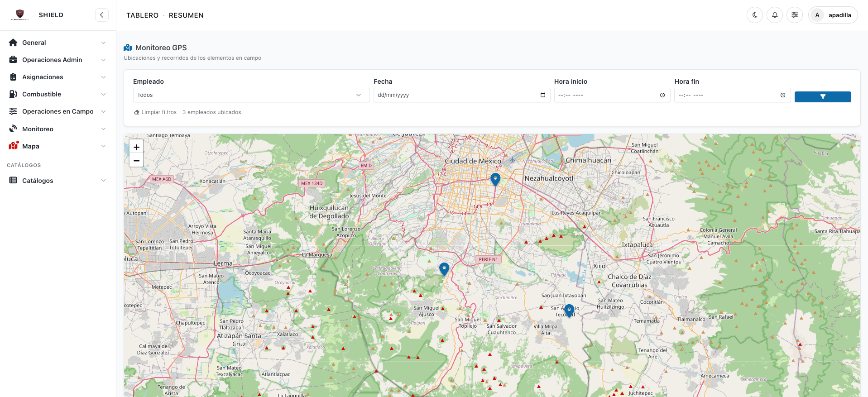Open the Empleado dropdown showing Todos

(251, 95)
